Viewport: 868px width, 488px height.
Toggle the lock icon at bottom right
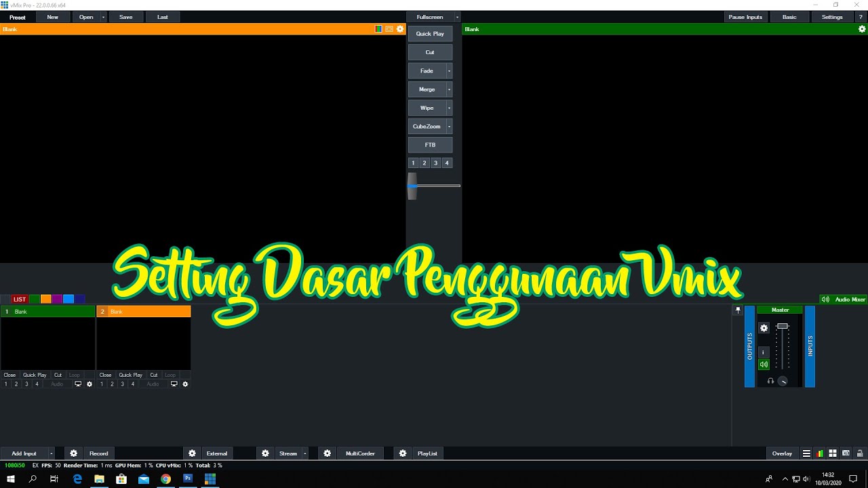coord(860,453)
